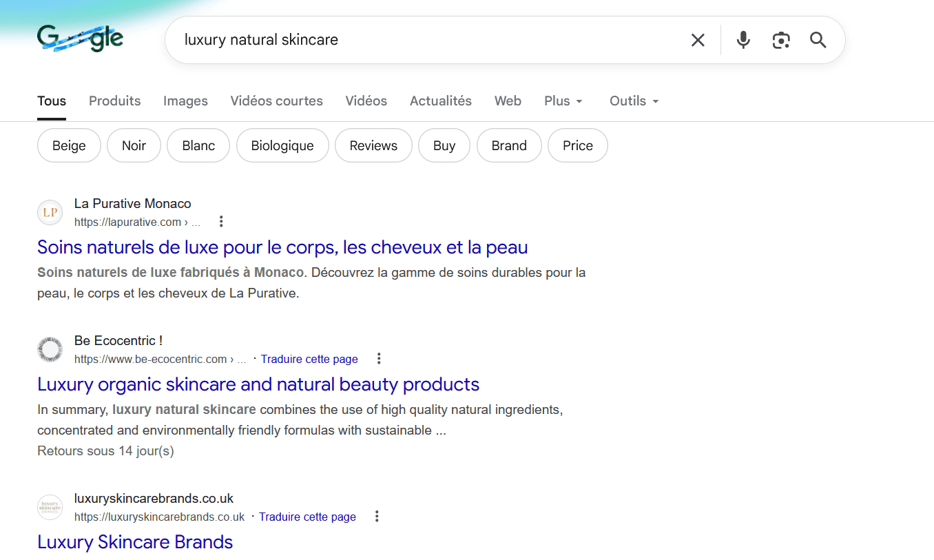Open the Be Ecocentric site favicon
This screenshot has height=560, width=934.
50,349
